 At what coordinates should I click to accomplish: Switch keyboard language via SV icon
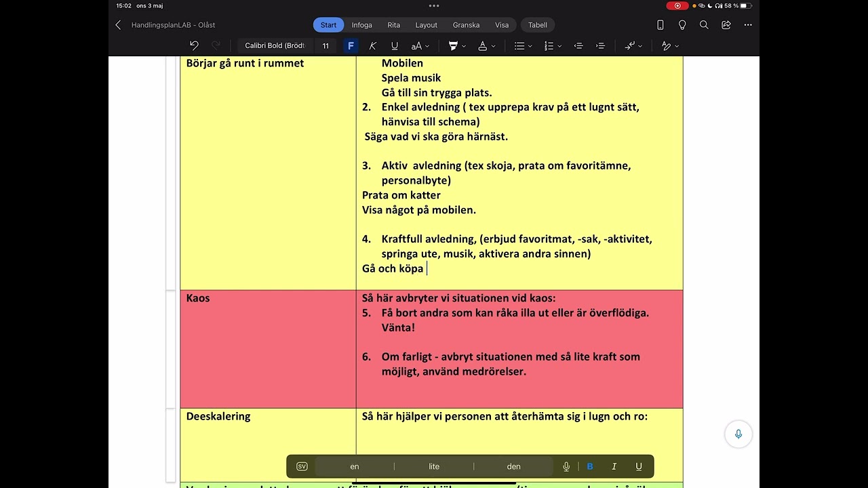click(302, 466)
